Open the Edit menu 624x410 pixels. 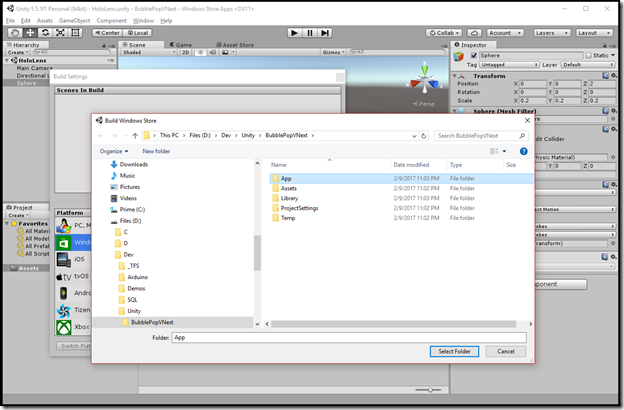(25, 21)
